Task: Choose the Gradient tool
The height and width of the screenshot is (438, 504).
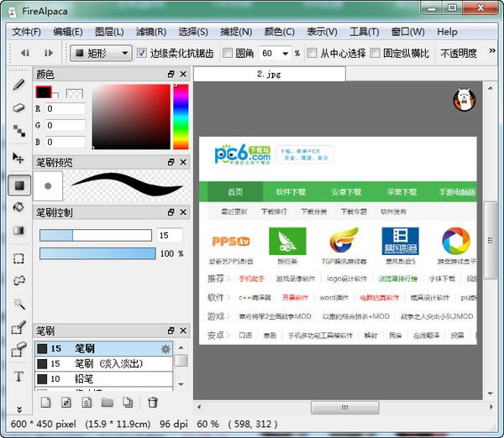Action: (x=18, y=230)
